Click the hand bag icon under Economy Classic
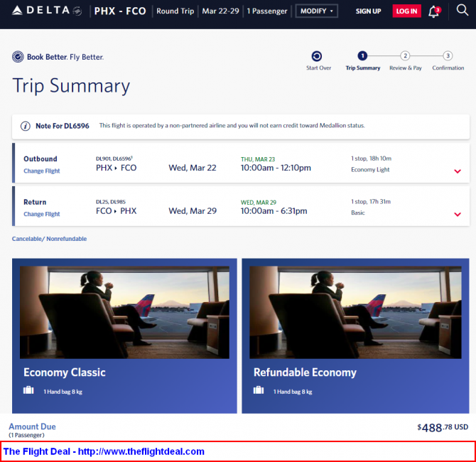The height and width of the screenshot is (462, 476). [x=28, y=390]
